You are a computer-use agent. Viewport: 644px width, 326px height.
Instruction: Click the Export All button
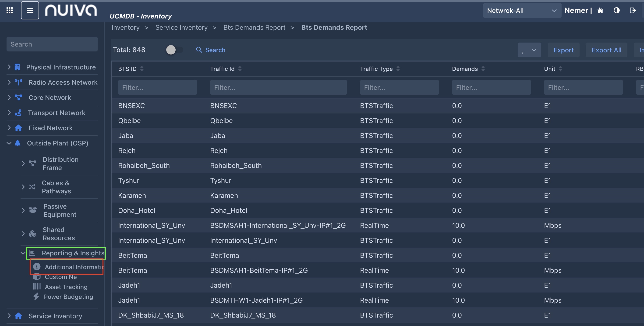(x=606, y=50)
